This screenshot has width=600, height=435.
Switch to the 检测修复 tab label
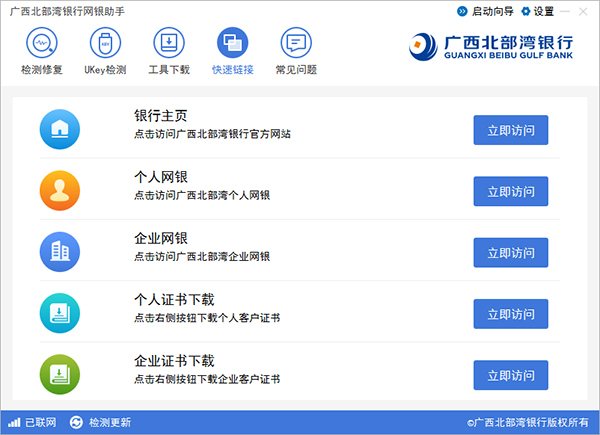(x=42, y=70)
